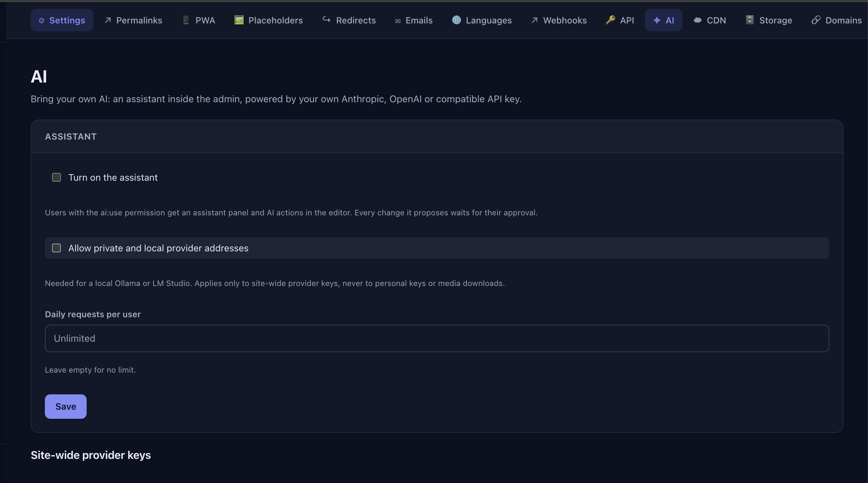
Task: Click the 'Leave empty for no limit.' hint
Action: pyautogui.click(x=90, y=370)
